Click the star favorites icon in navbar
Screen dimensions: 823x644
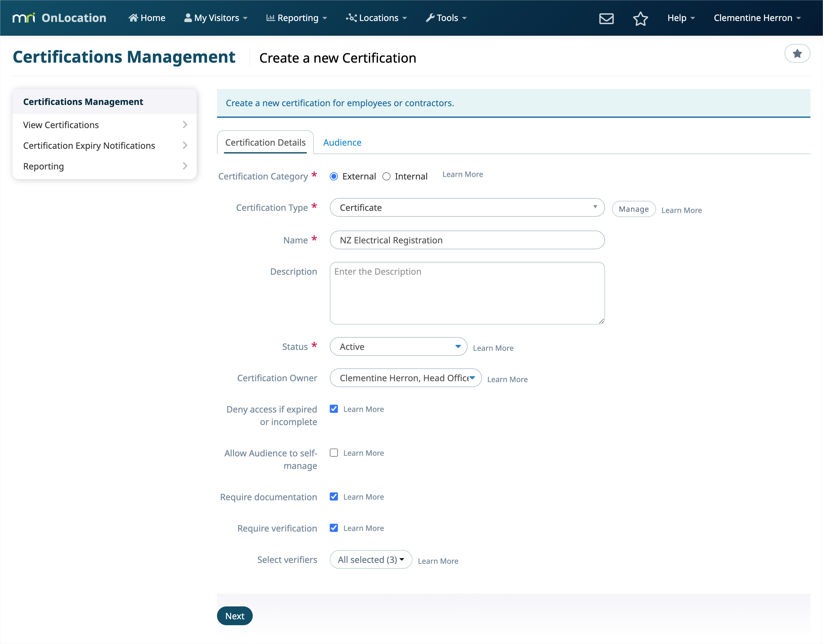tap(640, 18)
